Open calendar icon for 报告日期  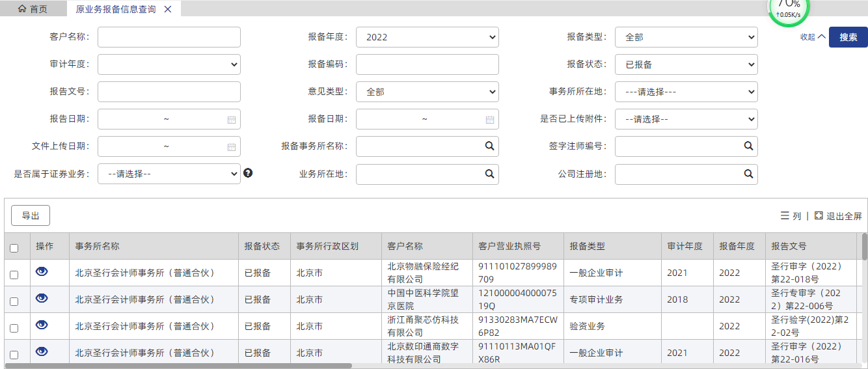(x=232, y=120)
